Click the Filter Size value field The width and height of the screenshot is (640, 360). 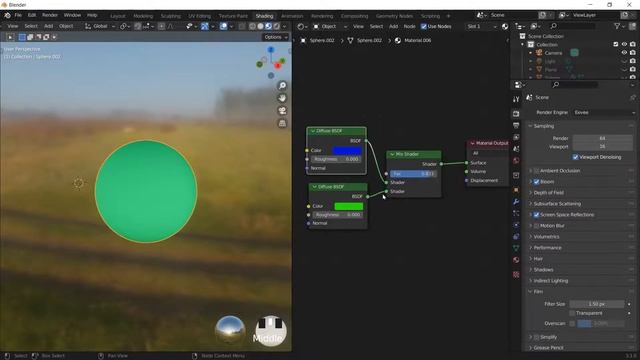pyautogui.click(x=597, y=304)
